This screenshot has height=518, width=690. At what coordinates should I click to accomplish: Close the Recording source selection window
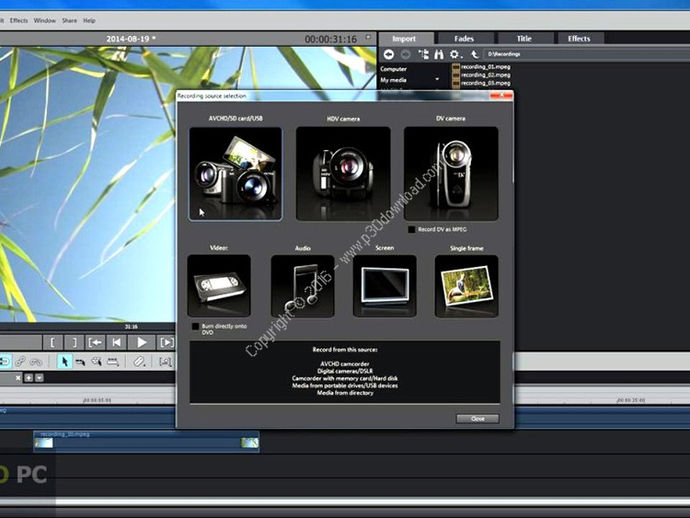pos(501,95)
